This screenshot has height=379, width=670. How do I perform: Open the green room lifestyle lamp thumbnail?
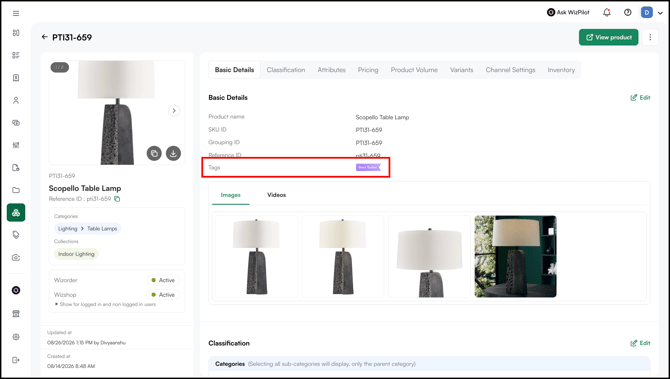tap(515, 256)
